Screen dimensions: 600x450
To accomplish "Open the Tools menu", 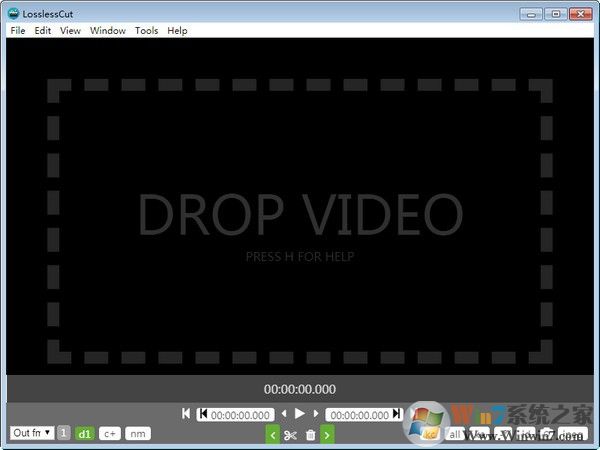I will pos(146,31).
